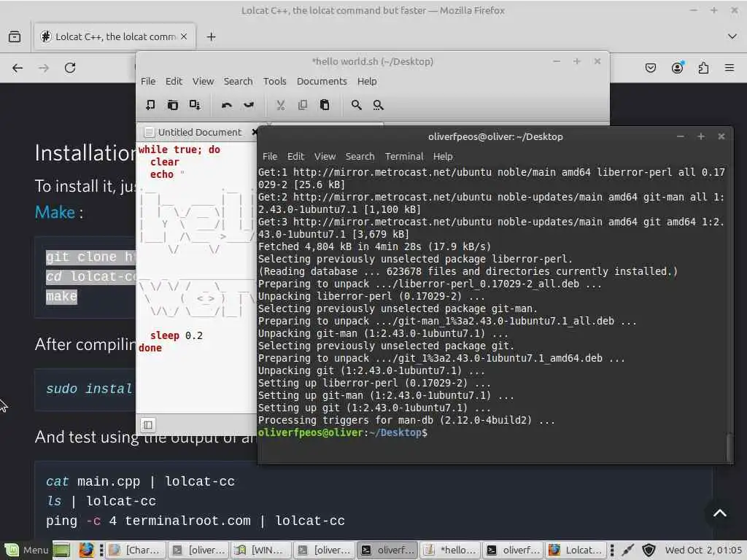Click the 'cat main.cpp | lolcat-cc' code line
Image resolution: width=747 pixels, height=560 pixels.
[x=140, y=481]
